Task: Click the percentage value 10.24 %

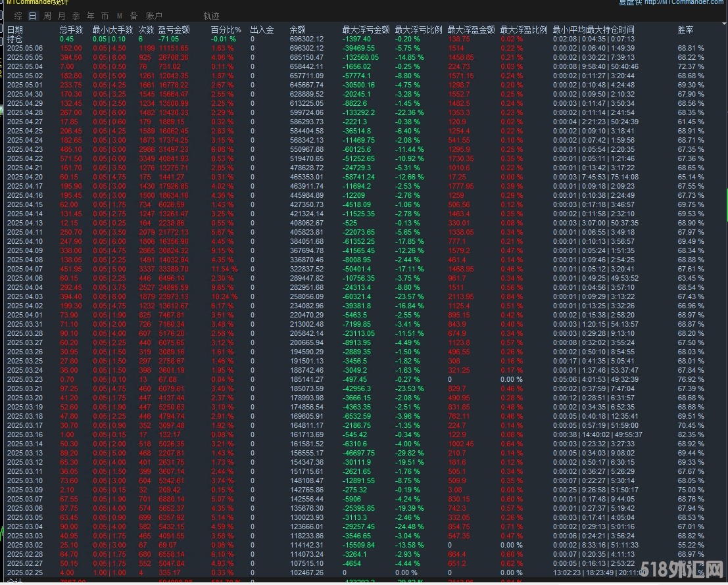Action: click(x=224, y=296)
